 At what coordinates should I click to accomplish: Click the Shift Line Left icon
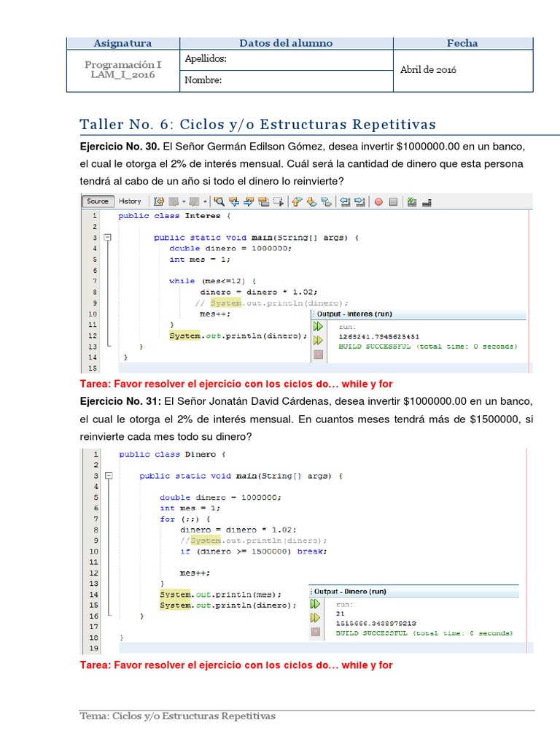[x=345, y=202]
